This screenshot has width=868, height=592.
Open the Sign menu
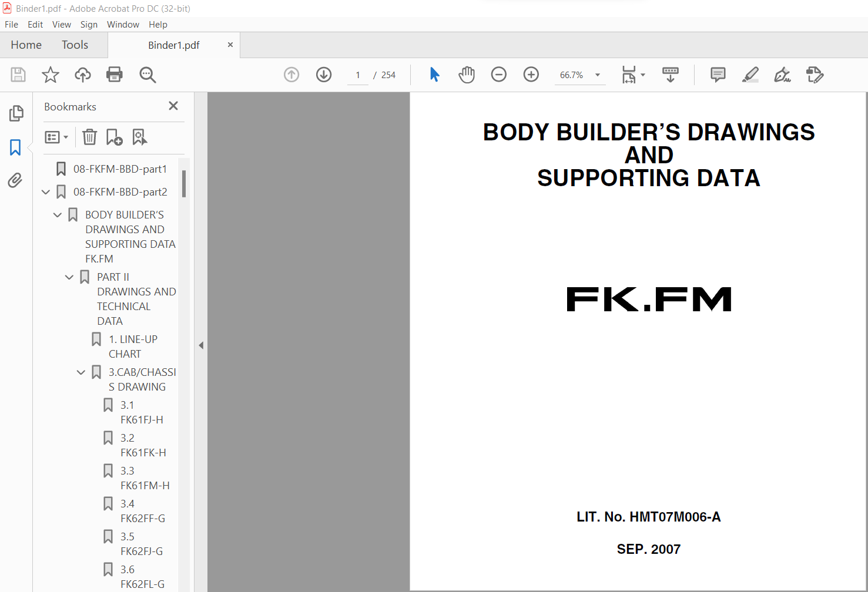click(x=89, y=25)
